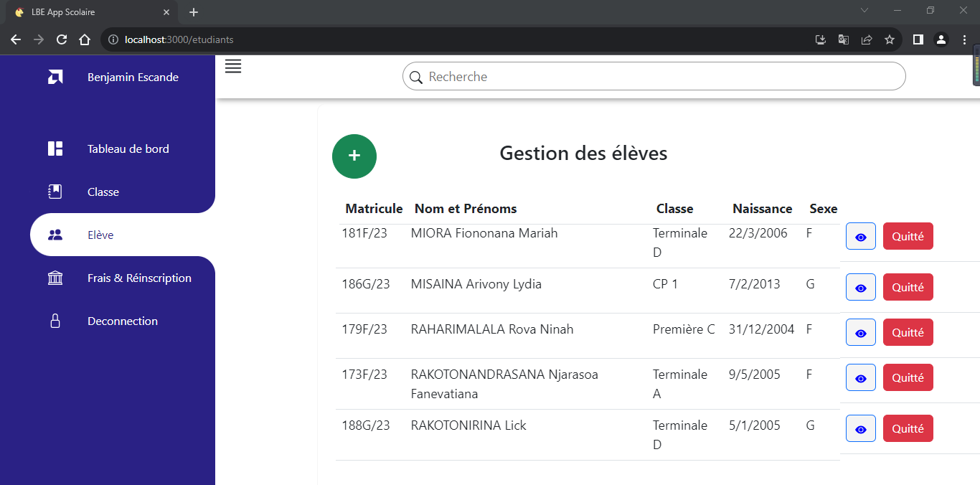The width and height of the screenshot is (980, 485).
Task: Show details for RAKOTONIRINA Lick using eye button
Action: pos(860,428)
